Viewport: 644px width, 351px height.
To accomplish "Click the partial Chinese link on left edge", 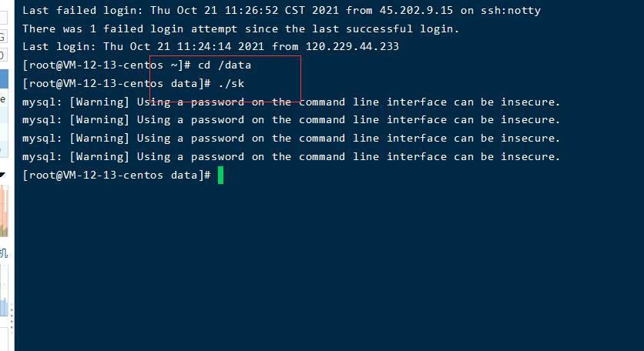I will [x=4, y=252].
